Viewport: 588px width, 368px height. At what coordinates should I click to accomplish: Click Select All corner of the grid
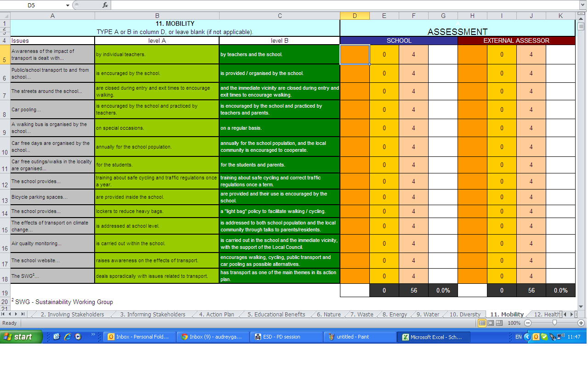pos(5,16)
